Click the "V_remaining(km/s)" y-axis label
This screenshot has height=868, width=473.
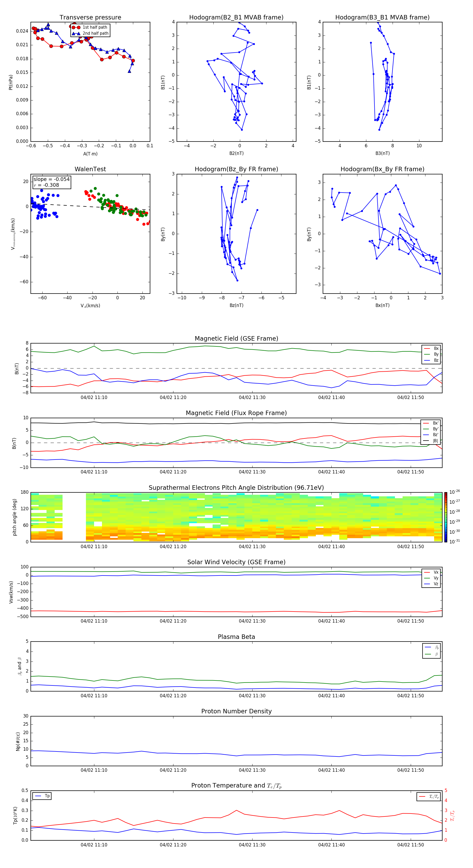click(x=13, y=234)
